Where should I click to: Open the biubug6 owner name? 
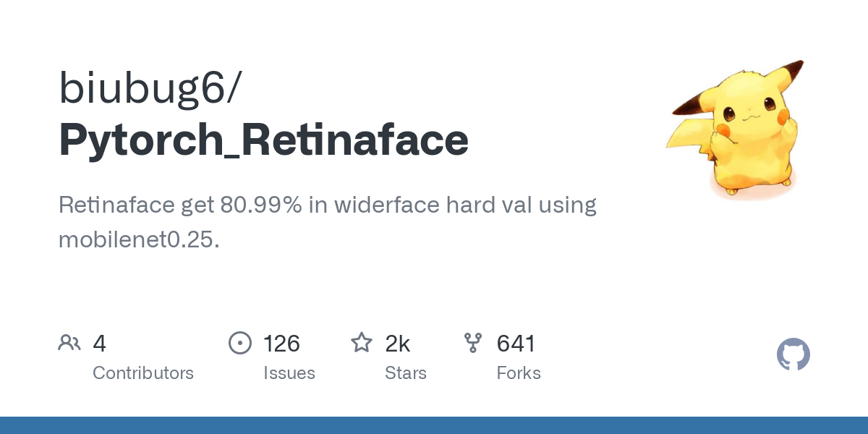[x=150, y=89]
